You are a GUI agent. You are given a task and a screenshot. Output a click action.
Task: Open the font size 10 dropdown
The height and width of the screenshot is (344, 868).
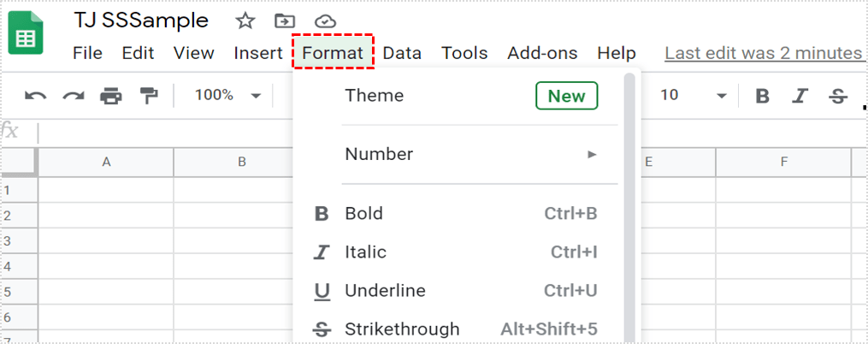[x=694, y=95]
